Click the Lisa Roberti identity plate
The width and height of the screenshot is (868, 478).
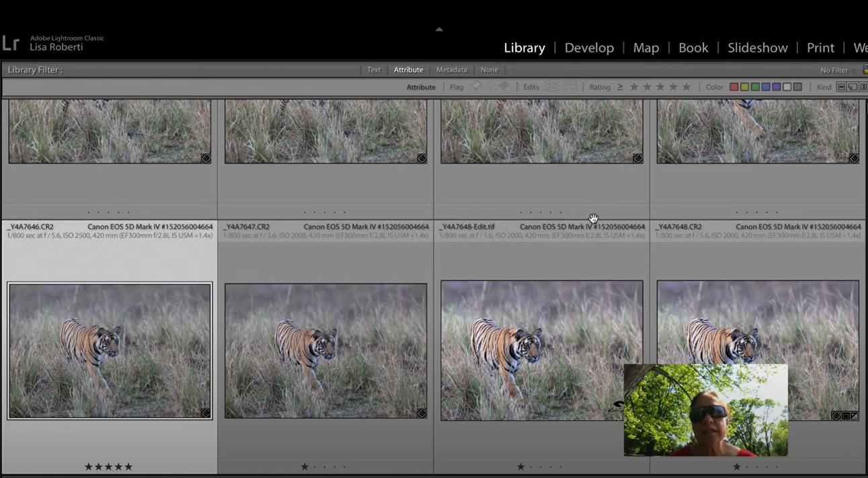click(56, 48)
